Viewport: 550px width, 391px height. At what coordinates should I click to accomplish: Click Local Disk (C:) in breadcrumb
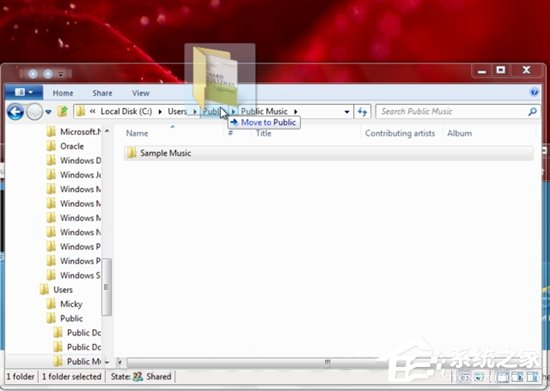126,112
